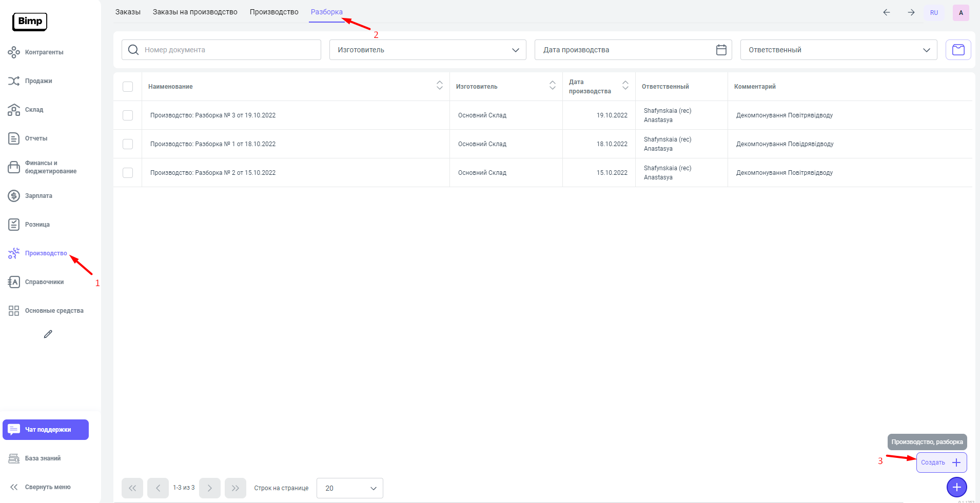This screenshot has height=503, width=980.
Task: Click the pencil edit menu icon
Action: pyautogui.click(x=48, y=334)
